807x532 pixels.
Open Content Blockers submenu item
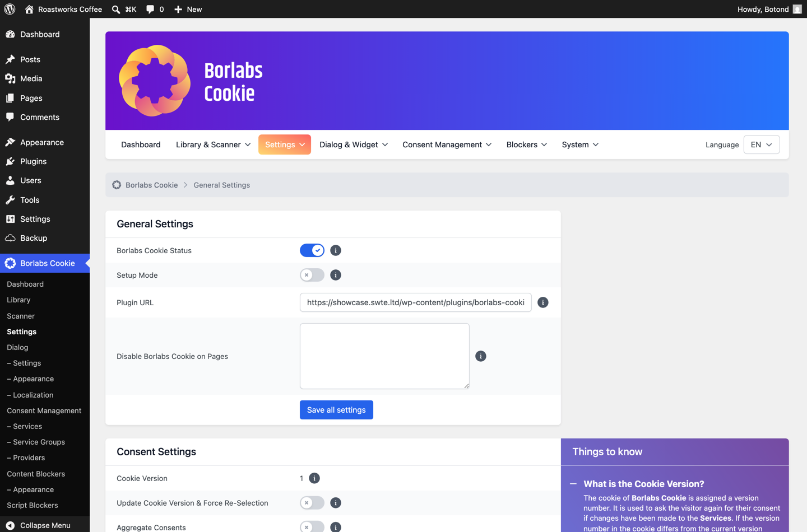tap(36, 474)
